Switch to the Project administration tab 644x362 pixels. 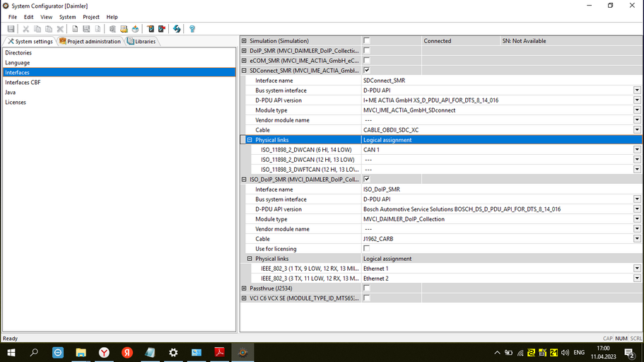click(x=90, y=41)
